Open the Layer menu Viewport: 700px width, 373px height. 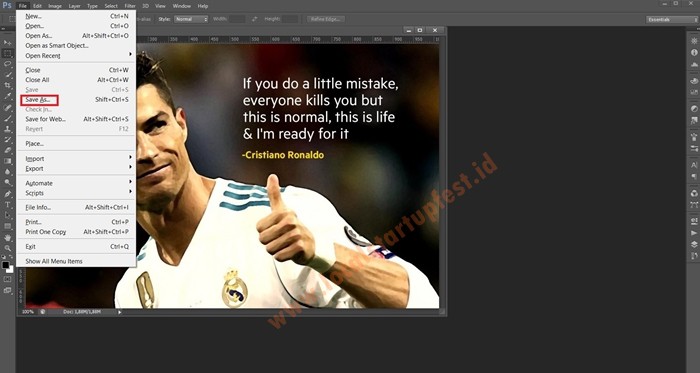pos(75,6)
